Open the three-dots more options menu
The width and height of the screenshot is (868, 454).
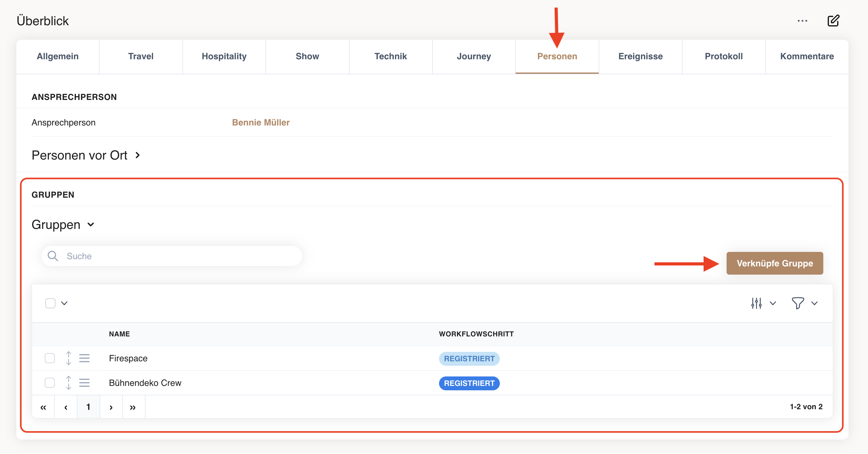[802, 21]
